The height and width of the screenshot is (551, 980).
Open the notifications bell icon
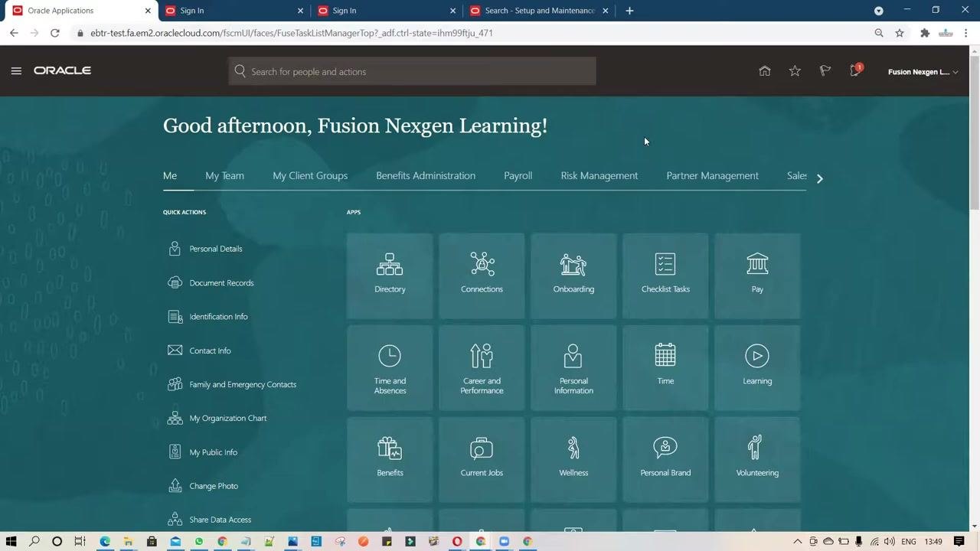point(855,71)
